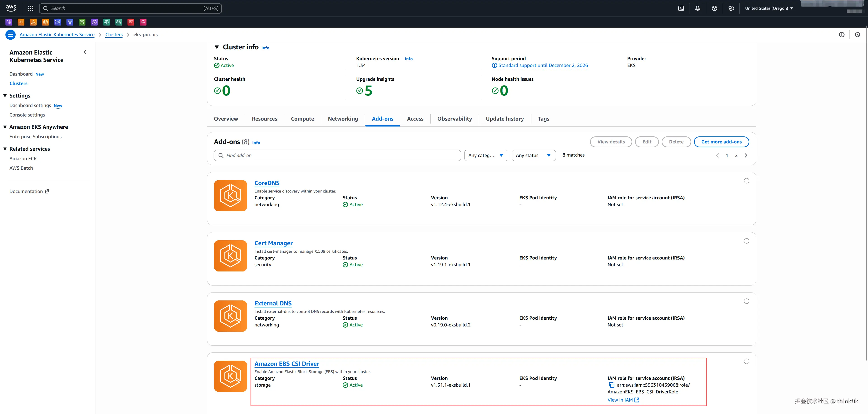Open the blue memory-cache favorite icon
Image resolution: width=868 pixels, height=414 pixels.
tap(70, 22)
